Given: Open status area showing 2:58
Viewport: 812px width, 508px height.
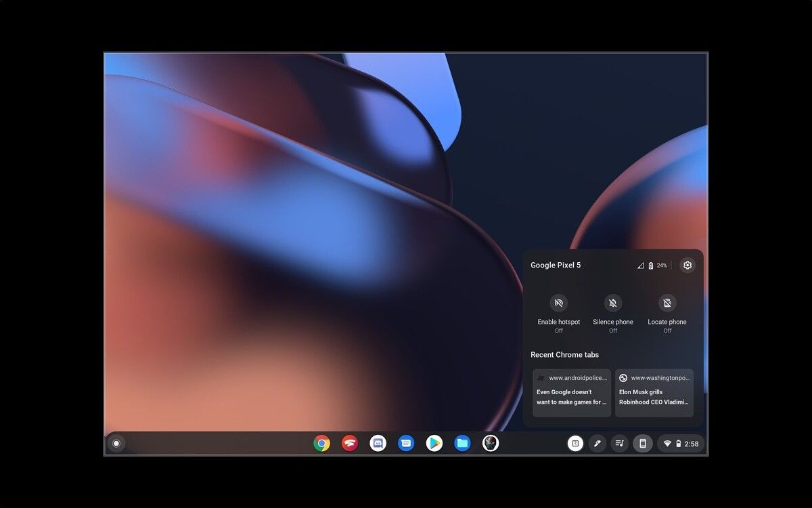Looking at the screenshot, I should 681,444.
